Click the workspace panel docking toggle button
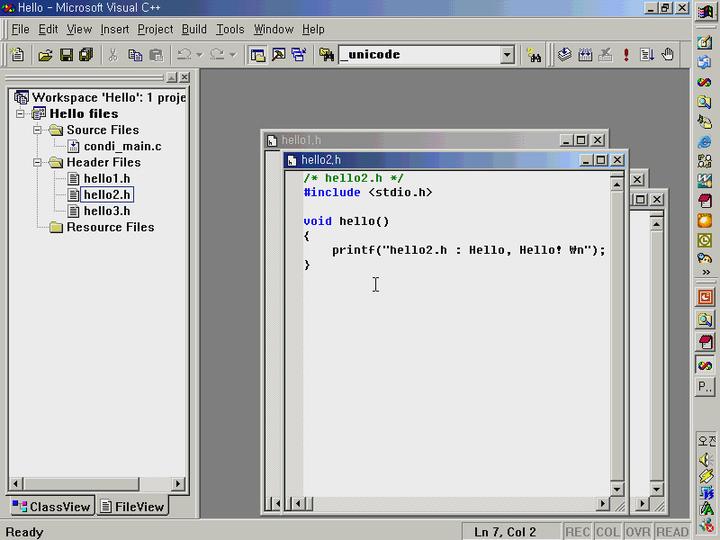Screen dimensions: 720x540 (x=171, y=78)
